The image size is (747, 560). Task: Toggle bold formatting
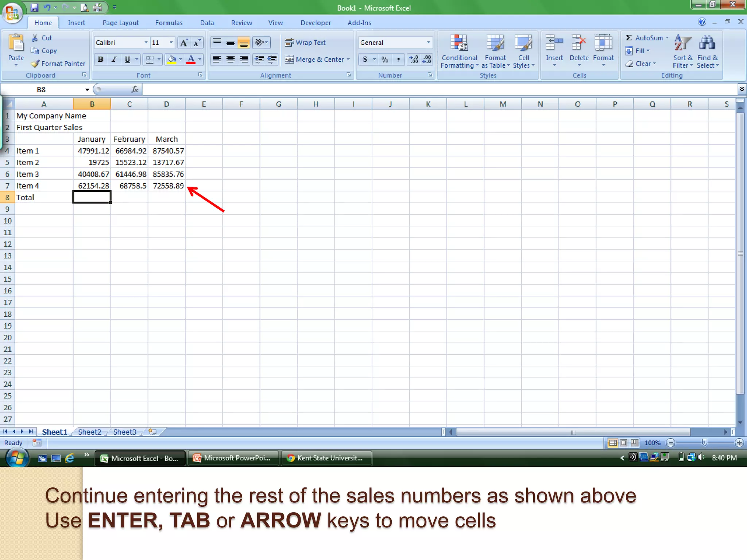tap(101, 59)
